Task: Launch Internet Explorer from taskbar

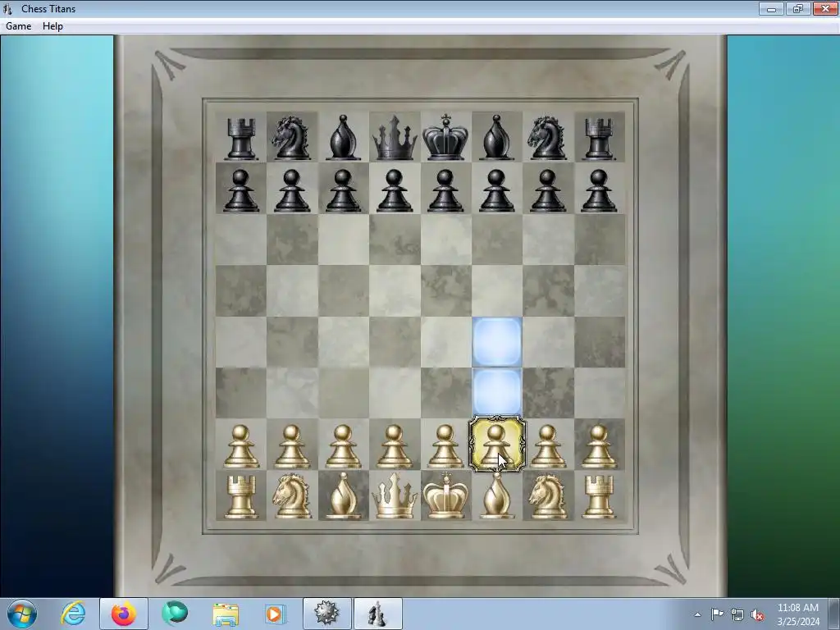Action: click(x=73, y=614)
